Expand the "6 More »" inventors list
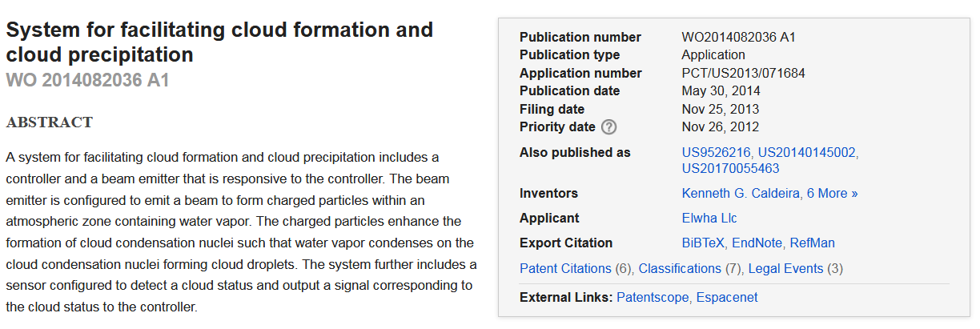980x329 pixels. tap(833, 193)
